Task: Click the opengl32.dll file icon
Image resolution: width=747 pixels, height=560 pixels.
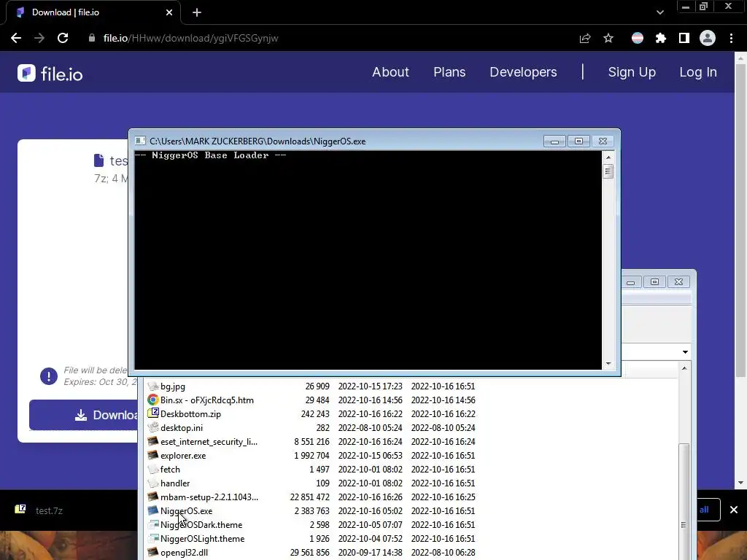Action: 153,552
